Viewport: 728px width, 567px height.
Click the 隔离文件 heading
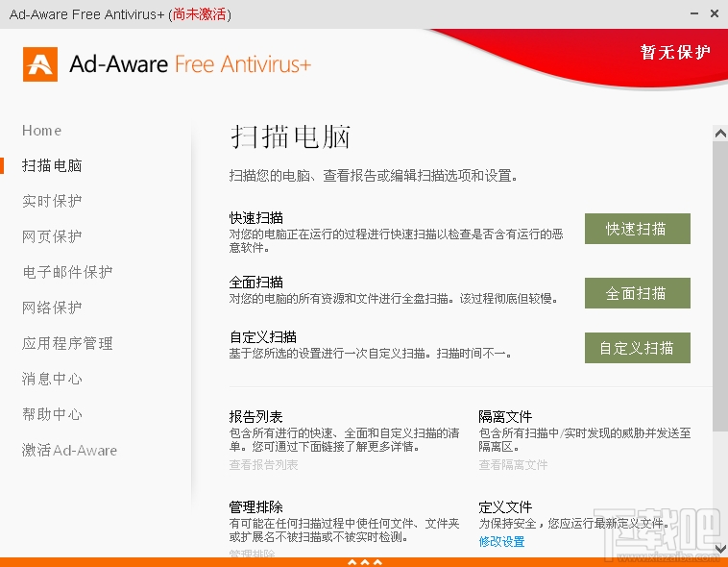pyautogui.click(x=505, y=416)
